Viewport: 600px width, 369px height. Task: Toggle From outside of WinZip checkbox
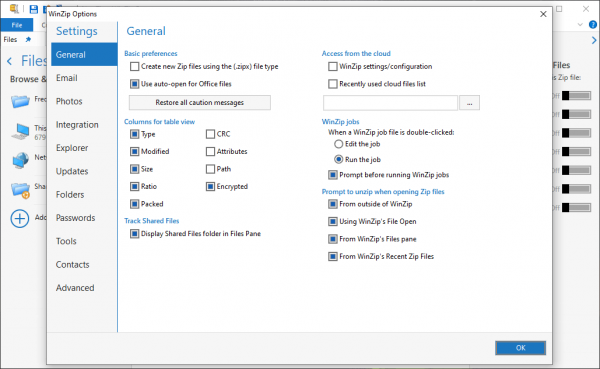[333, 204]
